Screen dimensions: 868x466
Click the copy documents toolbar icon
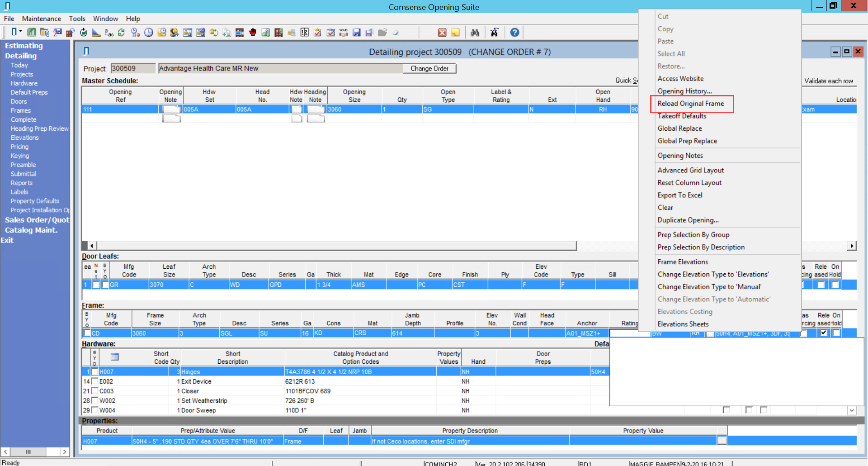pos(226,32)
